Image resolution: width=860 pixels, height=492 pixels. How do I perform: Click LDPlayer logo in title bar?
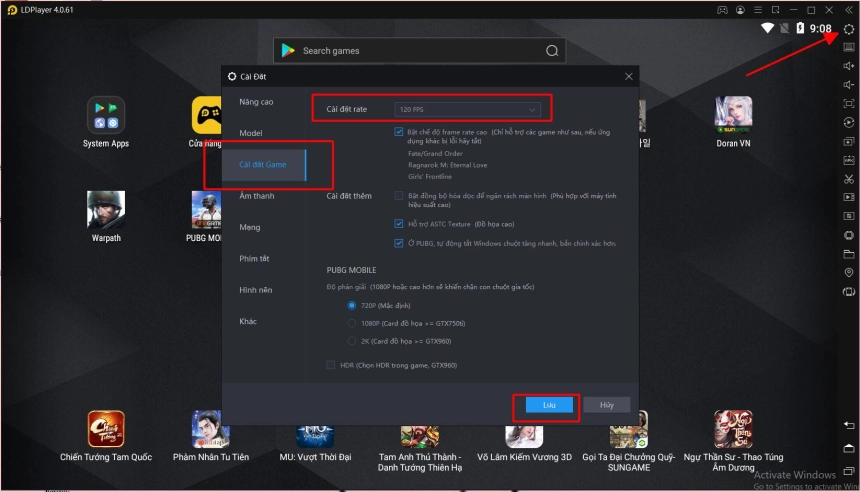(x=12, y=10)
